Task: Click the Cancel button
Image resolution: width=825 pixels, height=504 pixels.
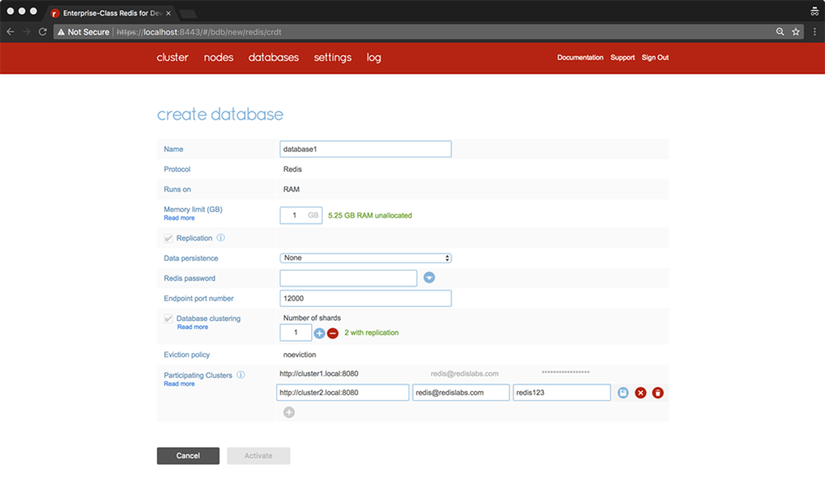Action: [188, 455]
